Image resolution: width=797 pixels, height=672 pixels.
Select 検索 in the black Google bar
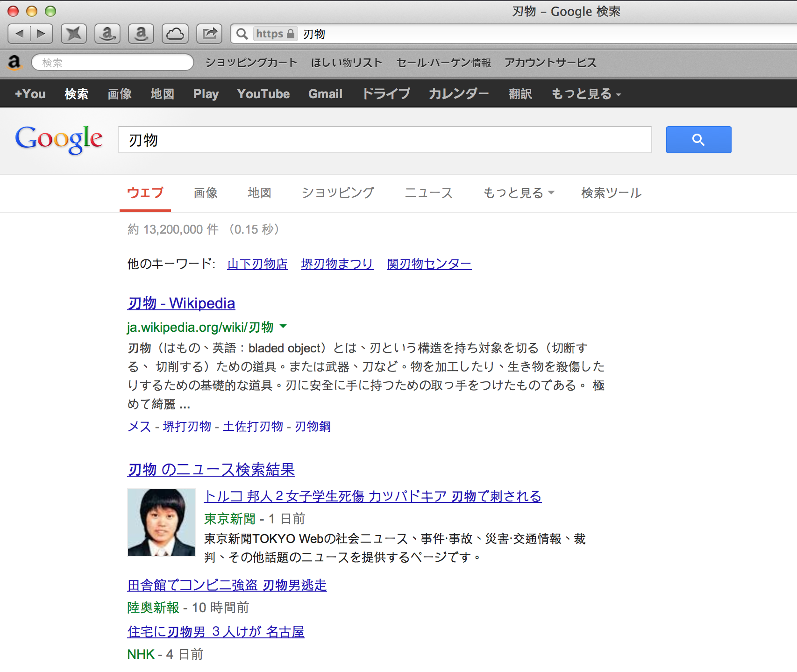point(76,94)
